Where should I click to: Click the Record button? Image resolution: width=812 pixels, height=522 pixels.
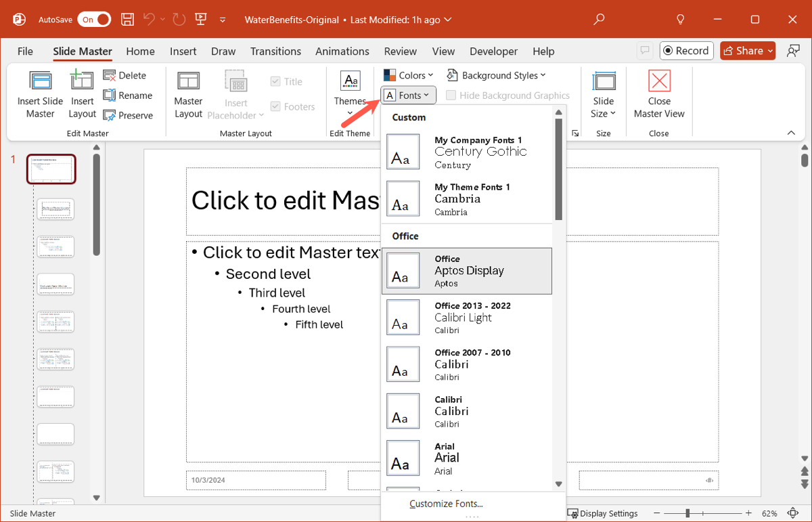(x=685, y=51)
